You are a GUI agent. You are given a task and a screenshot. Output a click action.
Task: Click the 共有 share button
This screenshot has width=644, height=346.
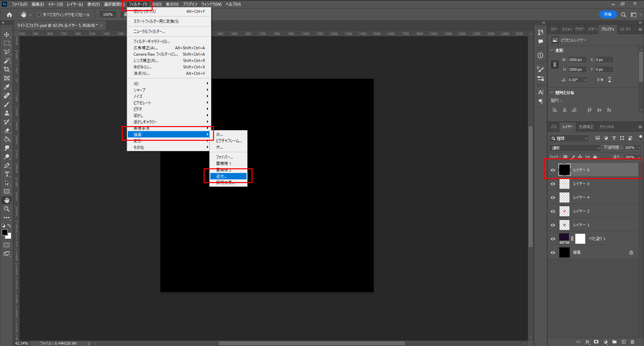tap(607, 14)
